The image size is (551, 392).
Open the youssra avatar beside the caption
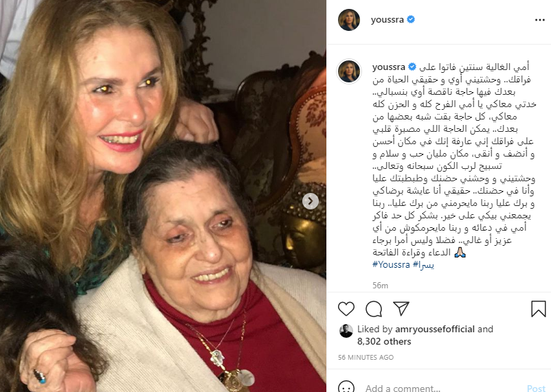pyautogui.click(x=349, y=71)
